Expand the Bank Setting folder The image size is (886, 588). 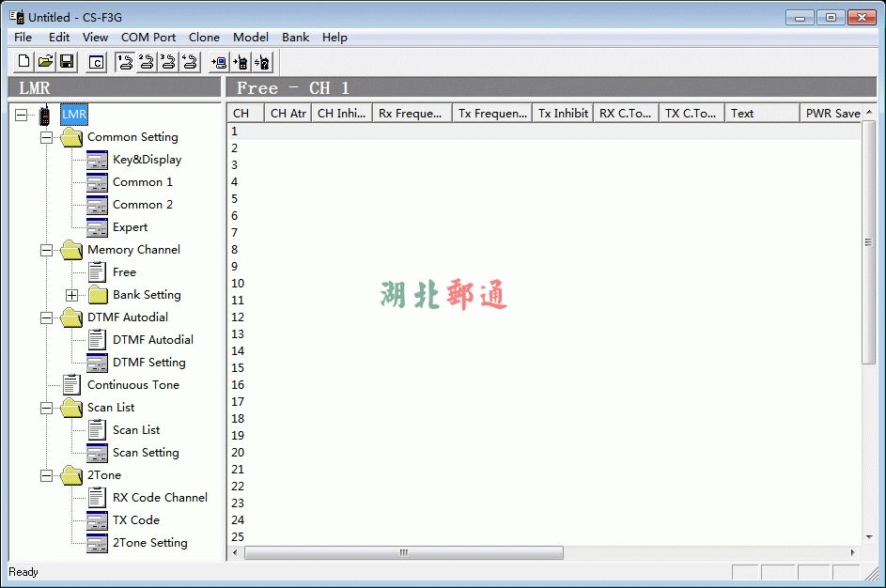[x=71, y=295]
